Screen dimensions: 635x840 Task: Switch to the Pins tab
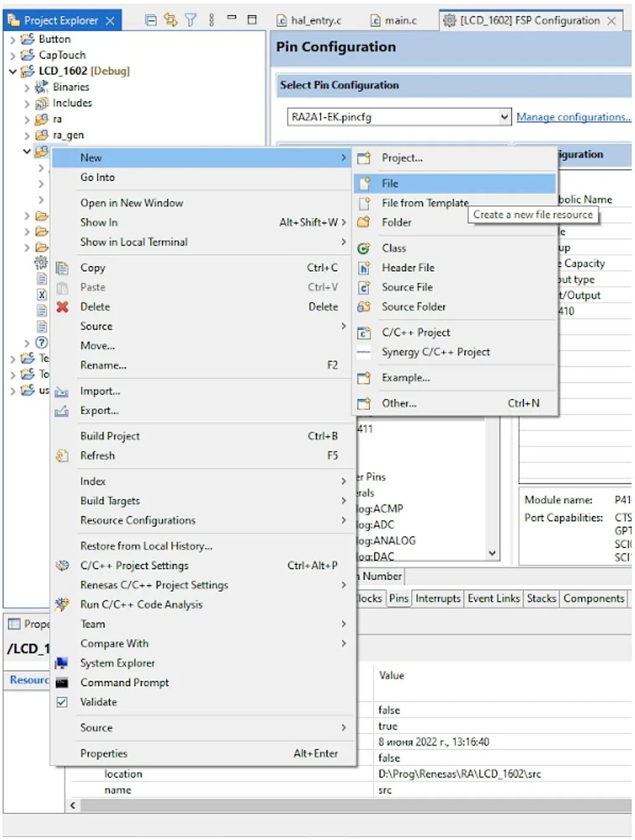coord(399,598)
